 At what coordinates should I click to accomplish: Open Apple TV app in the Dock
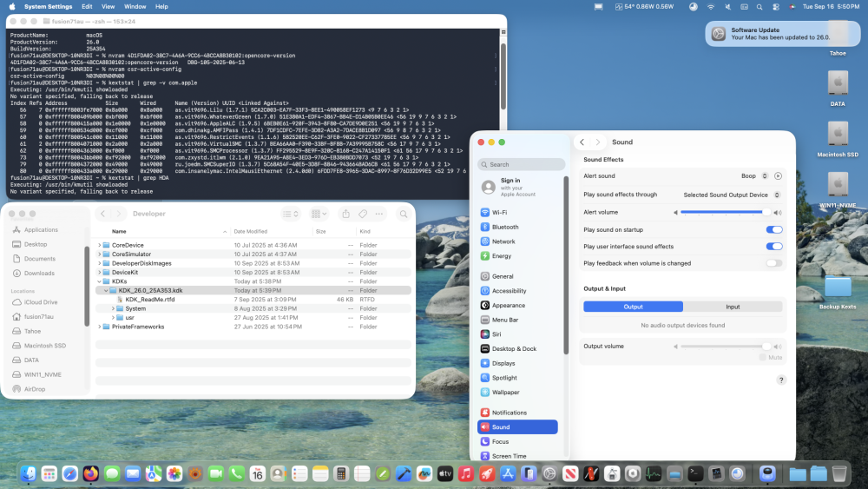tap(445, 473)
